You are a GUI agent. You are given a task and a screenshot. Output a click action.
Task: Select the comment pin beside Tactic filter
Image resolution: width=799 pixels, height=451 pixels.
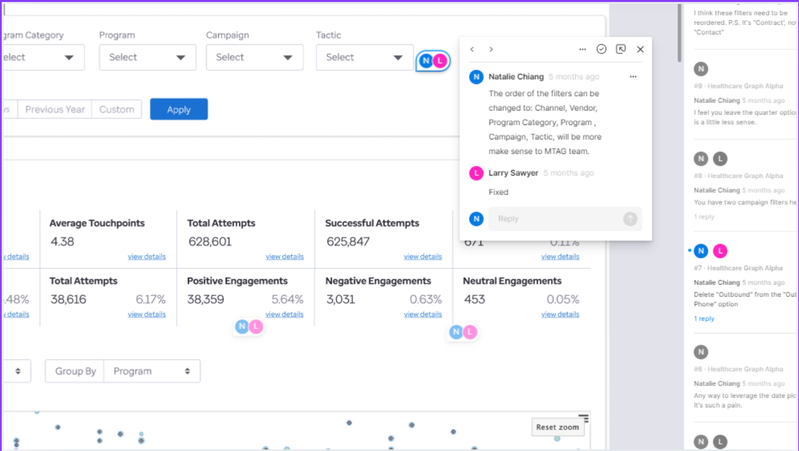coord(433,61)
